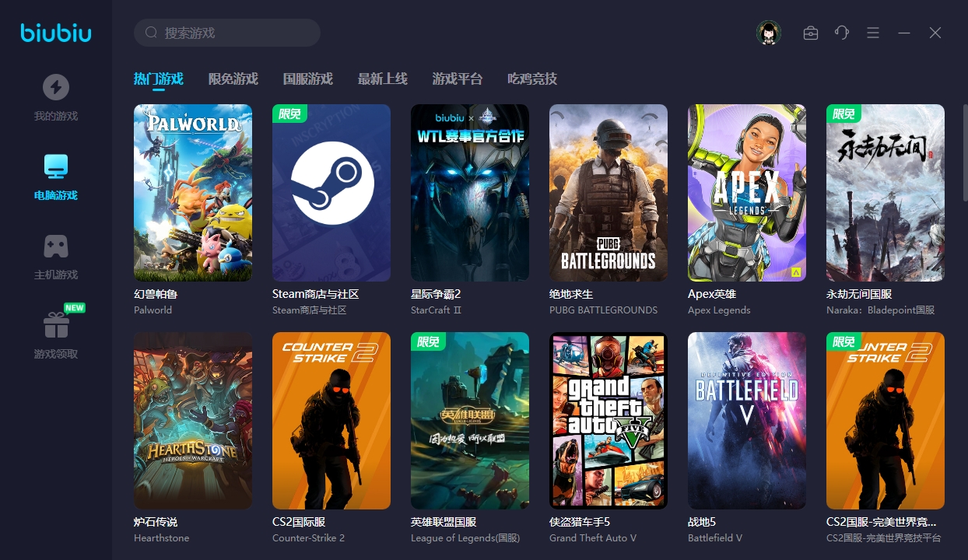Image resolution: width=968 pixels, height=560 pixels.
Task: Open 我的游戏 lightning icon in sidebar
Action: coord(55,87)
